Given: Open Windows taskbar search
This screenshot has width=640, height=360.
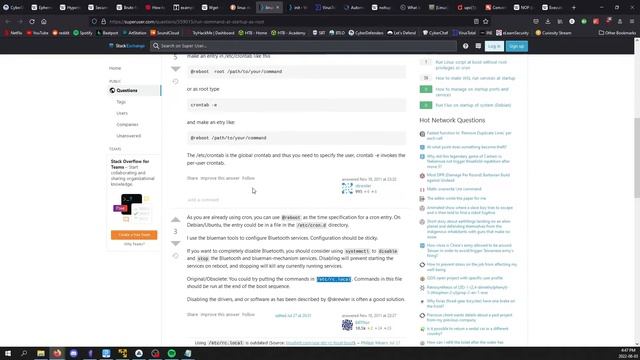Looking at the screenshot, I should tap(24, 353).
